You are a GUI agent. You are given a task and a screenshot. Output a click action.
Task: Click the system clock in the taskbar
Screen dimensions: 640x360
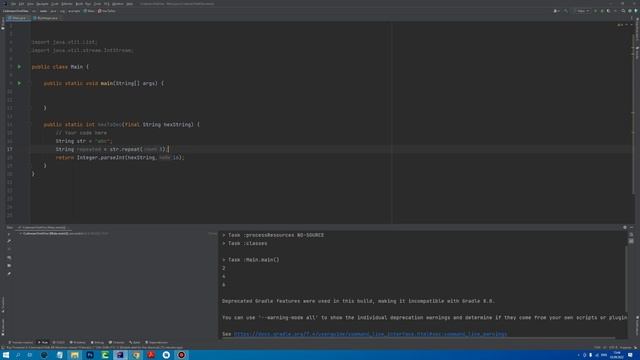[x=617, y=355]
